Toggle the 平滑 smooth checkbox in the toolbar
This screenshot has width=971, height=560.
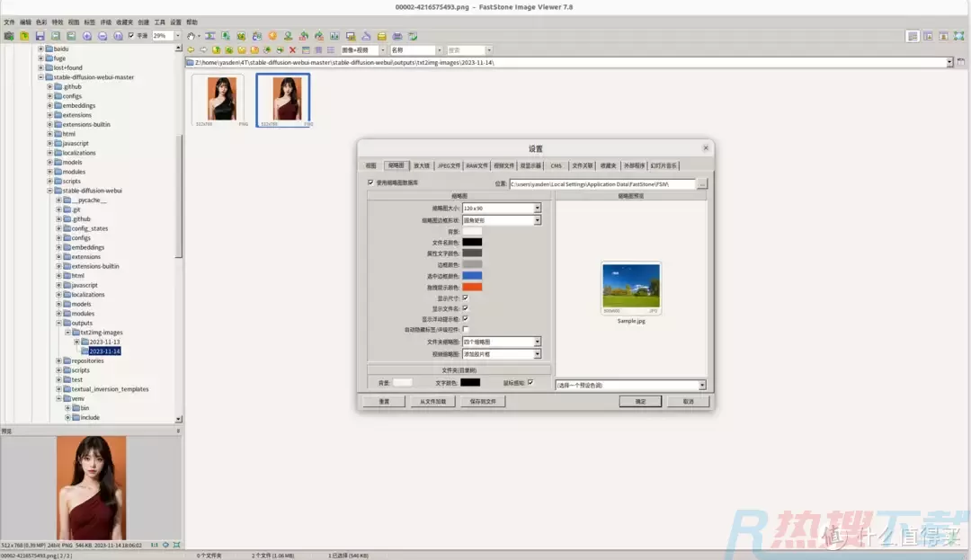131,36
